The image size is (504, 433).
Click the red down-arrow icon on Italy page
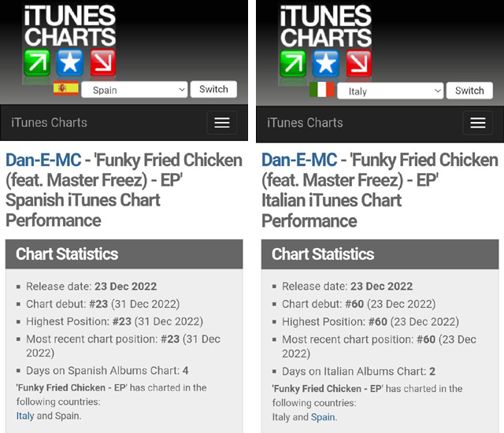(x=359, y=64)
